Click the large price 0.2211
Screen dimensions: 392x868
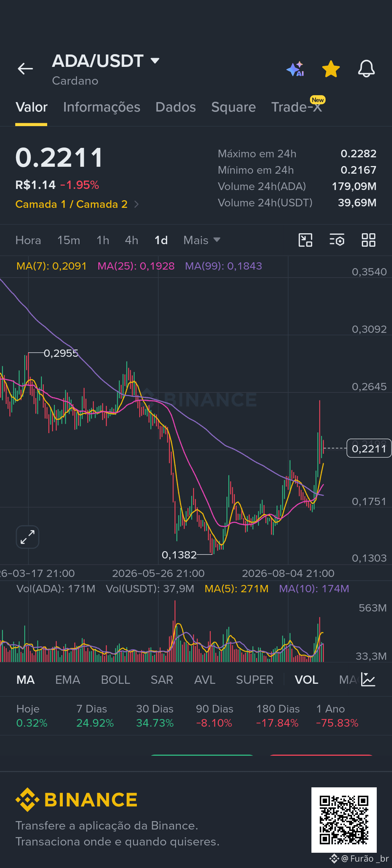[x=60, y=158]
